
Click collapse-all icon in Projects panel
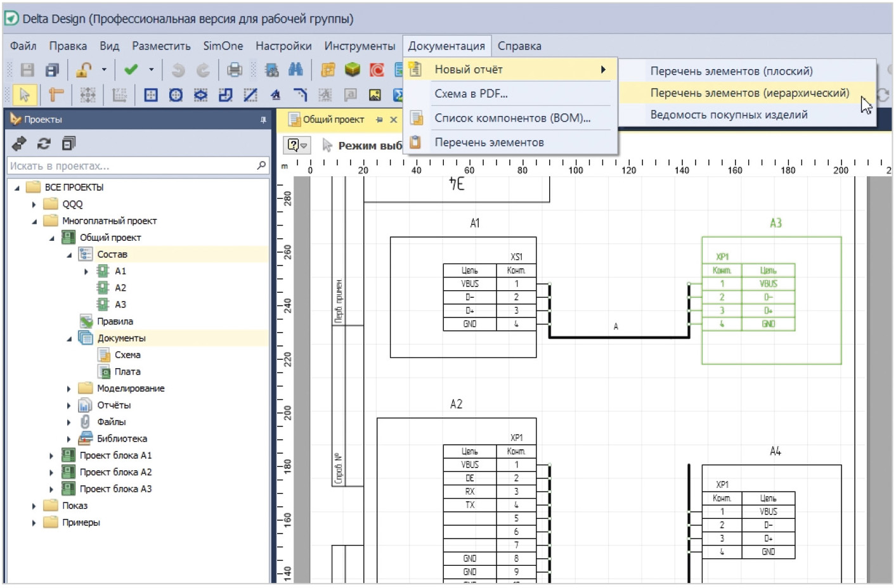click(68, 144)
